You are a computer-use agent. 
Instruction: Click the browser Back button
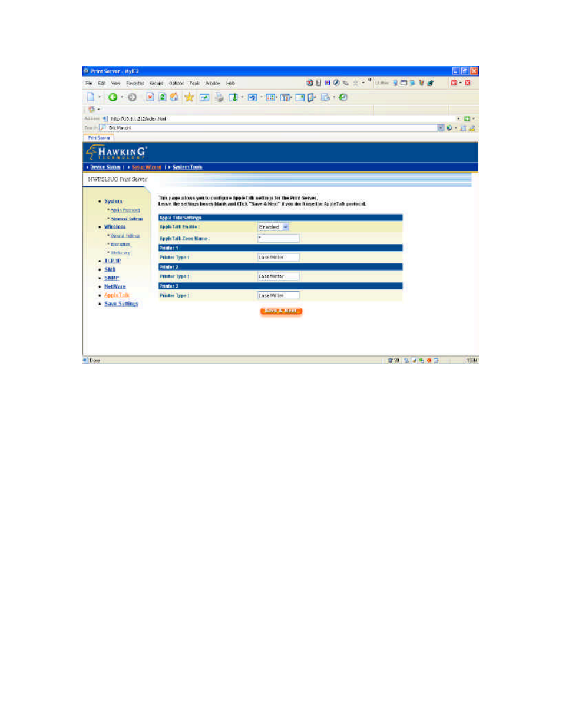[x=113, y=97]
